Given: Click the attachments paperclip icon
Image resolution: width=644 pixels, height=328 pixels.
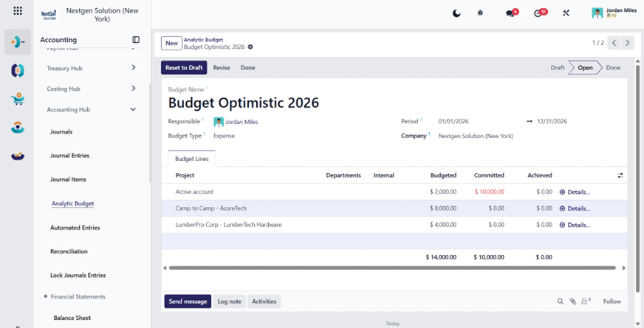Looking at the screenshot, I should tap(572, 301).
